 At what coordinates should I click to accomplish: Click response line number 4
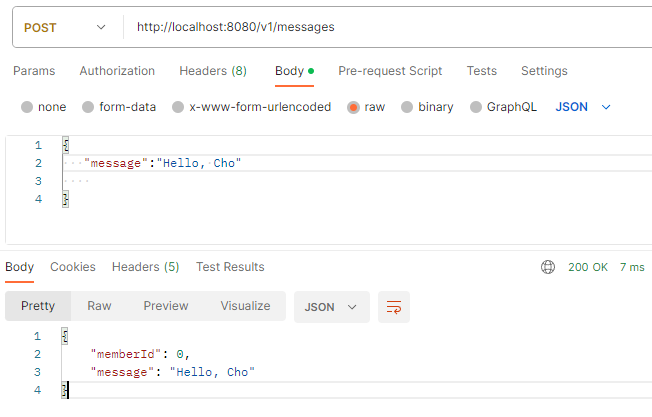point(37,390)
